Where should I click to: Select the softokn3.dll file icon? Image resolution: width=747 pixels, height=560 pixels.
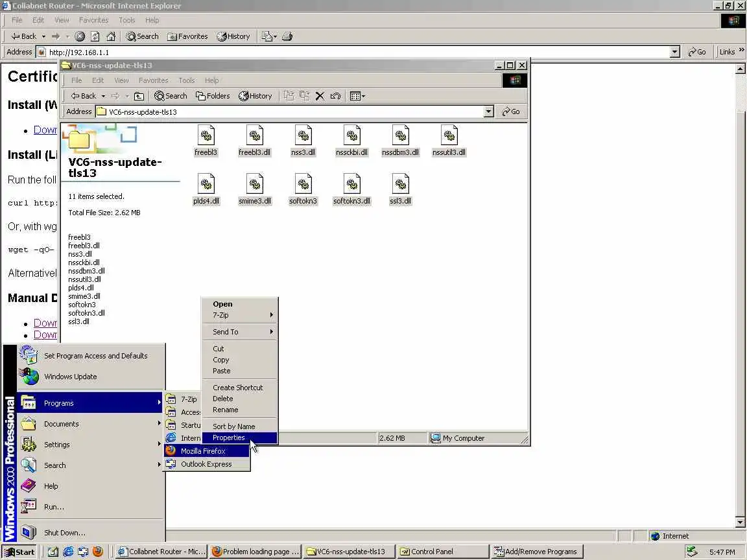[x=351, y=184]
